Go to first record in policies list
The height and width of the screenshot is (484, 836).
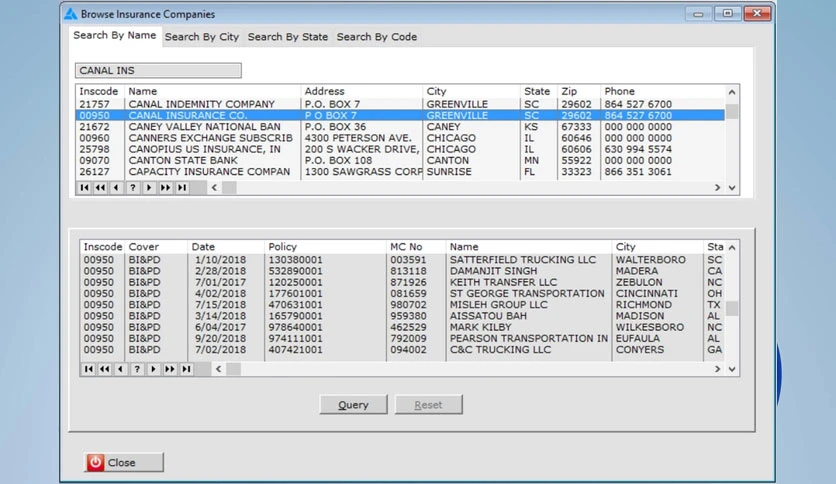89,369
